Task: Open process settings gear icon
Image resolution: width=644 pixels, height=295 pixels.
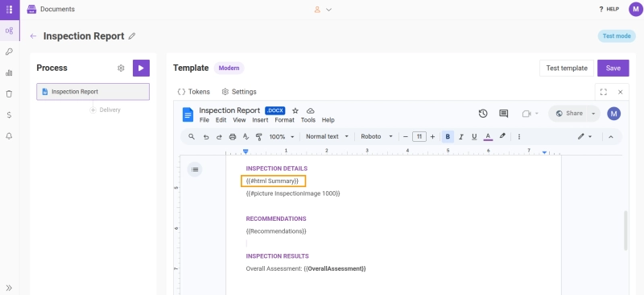Action: [x=121, y=69]
